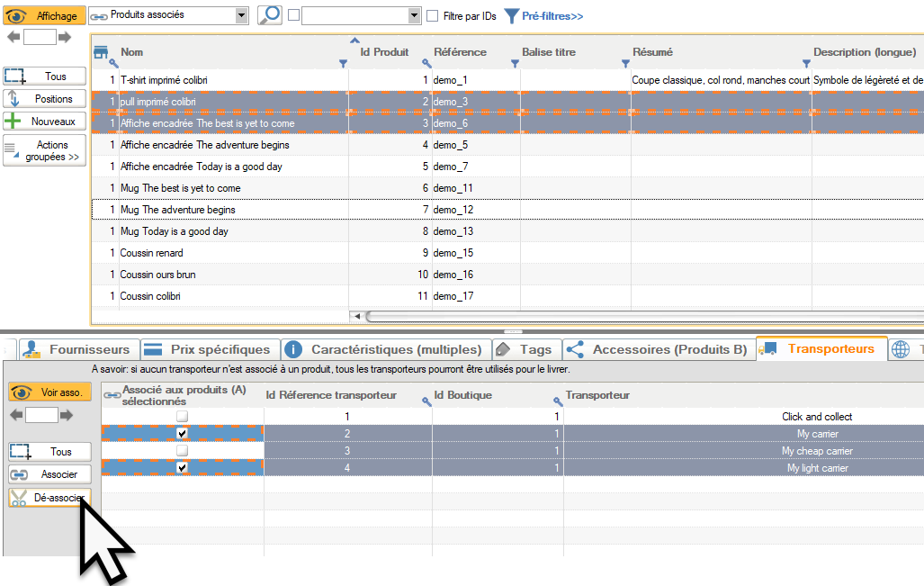
Task: Check the Click and collect carrier checkbox
Action: coord(183,417)
